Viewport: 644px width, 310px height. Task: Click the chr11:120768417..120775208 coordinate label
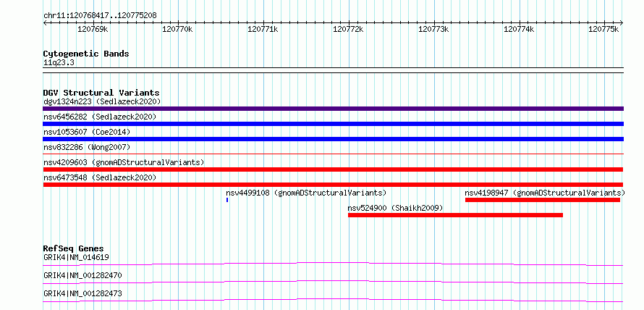pos(100,16)
